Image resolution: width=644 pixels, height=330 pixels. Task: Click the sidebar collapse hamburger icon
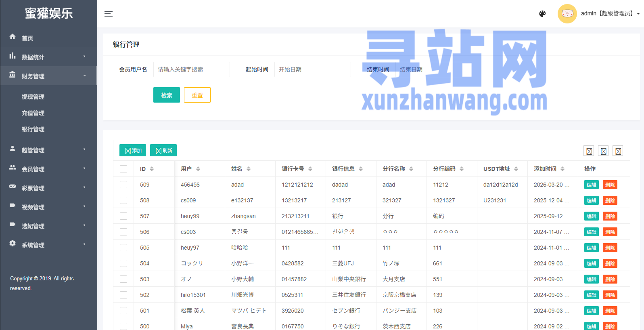(109, 14)
